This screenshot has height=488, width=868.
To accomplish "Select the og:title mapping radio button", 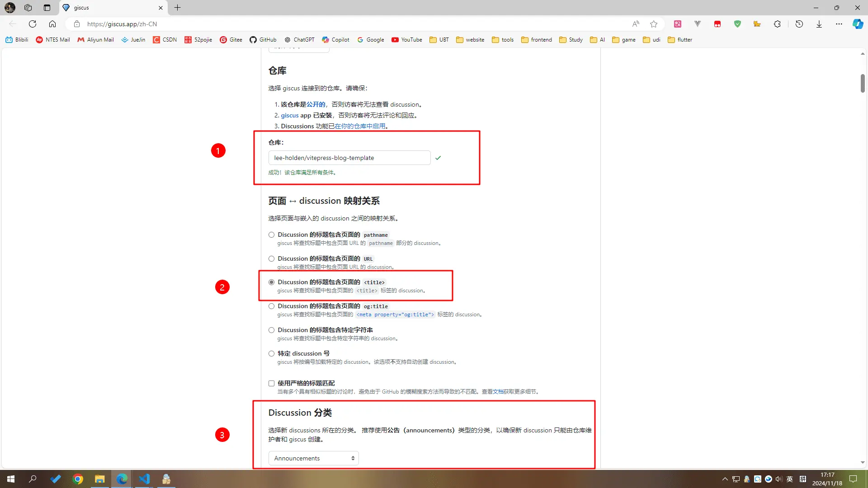I will (x=271, y=306).
